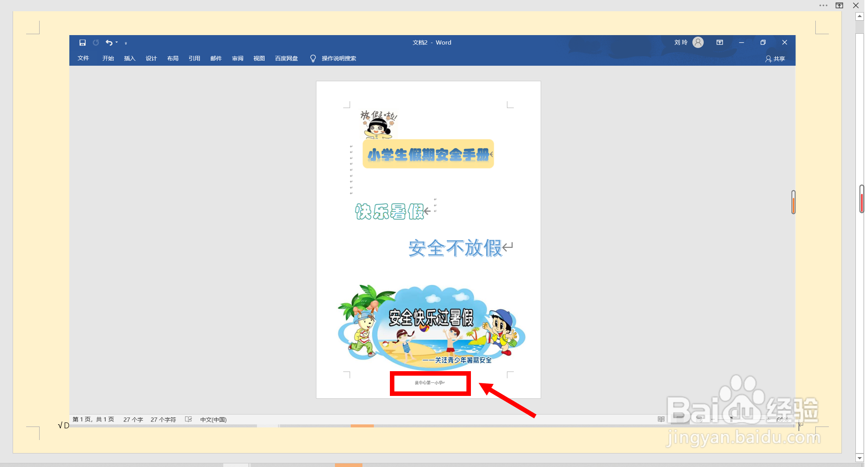
Task: Toggle word count display showing 27 个字
Action: 133,419
